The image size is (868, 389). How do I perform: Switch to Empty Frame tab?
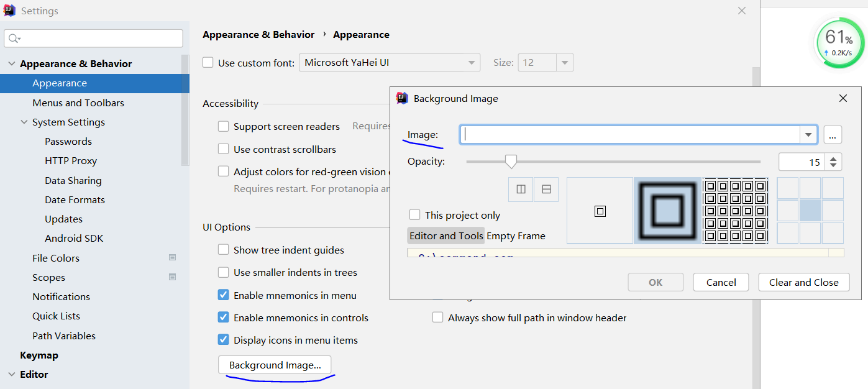point(516,236)
